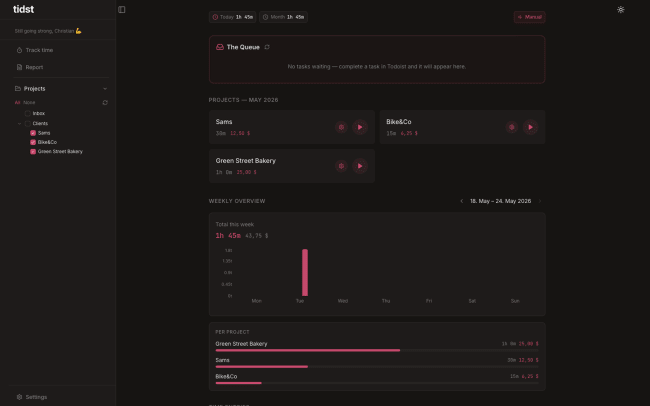This screenshot has width=650, height=406.
Task: Click the week range 18. May – 24. May 2026
Action: [500, 201]
